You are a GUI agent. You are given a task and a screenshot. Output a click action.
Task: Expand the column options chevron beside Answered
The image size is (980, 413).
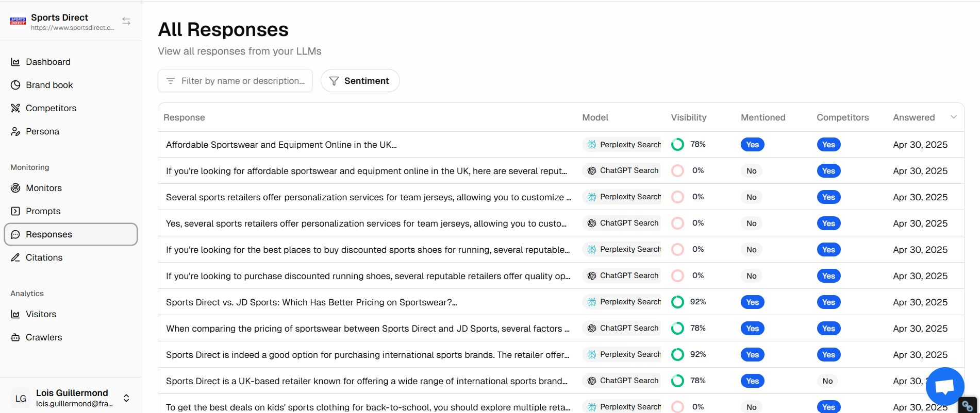coord(953,117)
